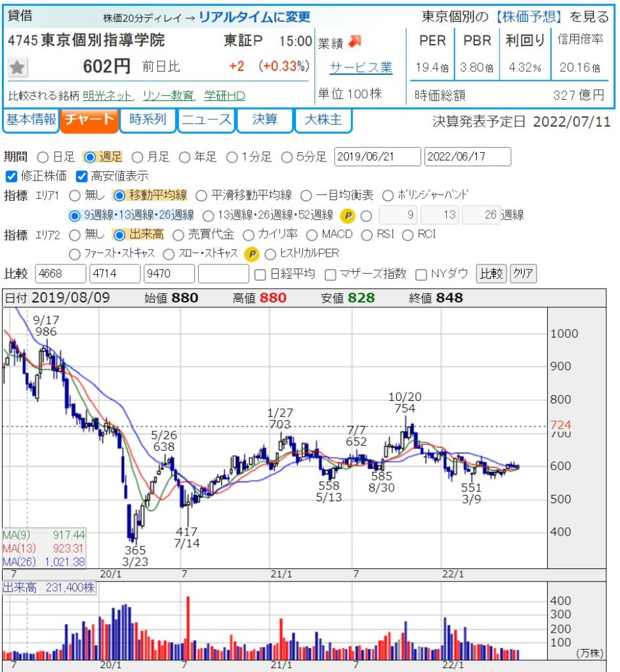This screenshot has width=620, height=672.
Task: Click premium P icon beside スロー・ストキャス
Action: [x=251, y=254]
